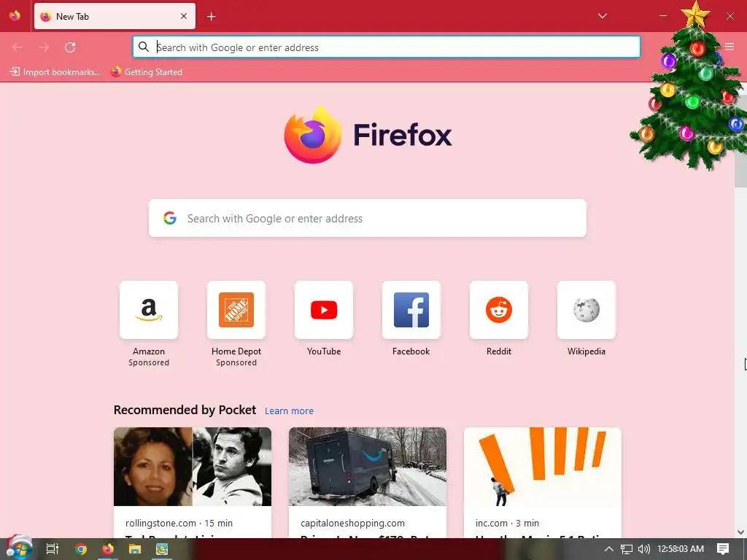Open Task View on the taskbar
Image resolution: width=747 pixels, height=560 pixels.
[x=53, y=549]
